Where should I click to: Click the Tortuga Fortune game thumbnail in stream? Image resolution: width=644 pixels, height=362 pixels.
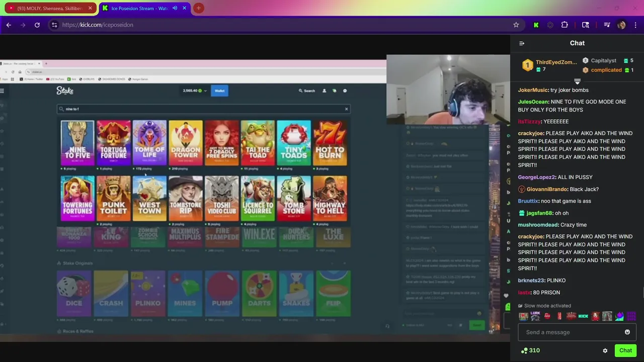click(x=113, y=143)
